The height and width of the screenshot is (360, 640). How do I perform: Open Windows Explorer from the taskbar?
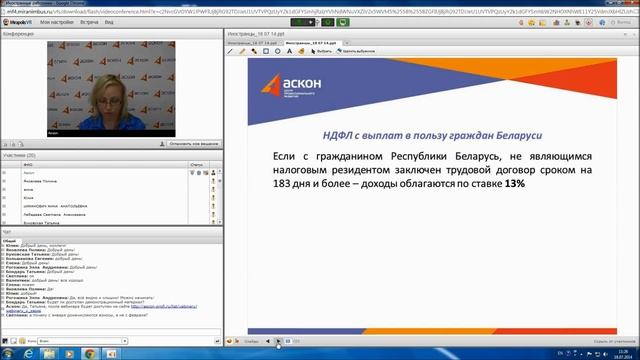(x=49, y=354)
